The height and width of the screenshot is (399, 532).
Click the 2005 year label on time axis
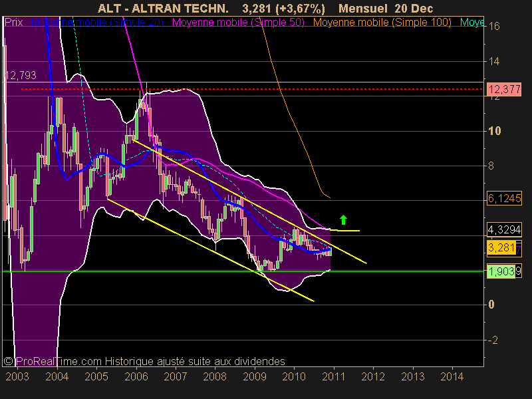point(96,376)
